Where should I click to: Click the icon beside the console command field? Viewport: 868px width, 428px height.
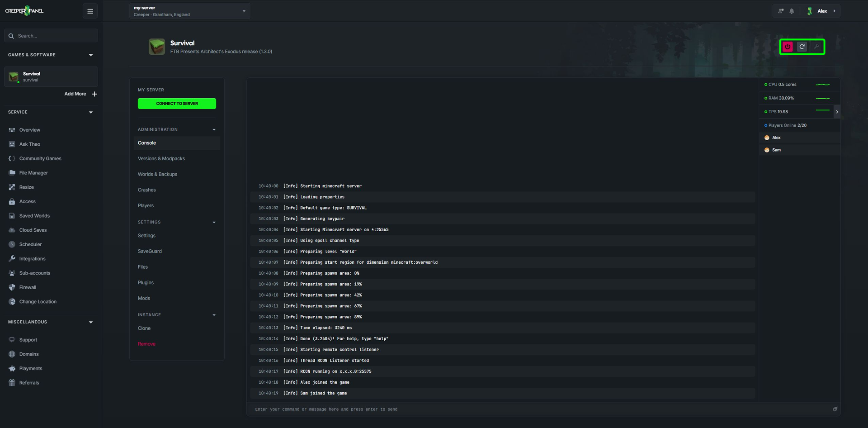835,409
